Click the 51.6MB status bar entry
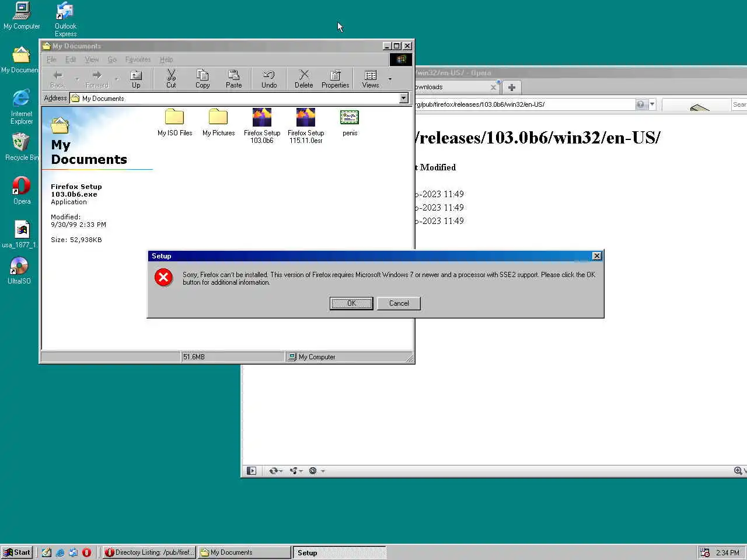747x560 pixels. (x=233, y=356)
